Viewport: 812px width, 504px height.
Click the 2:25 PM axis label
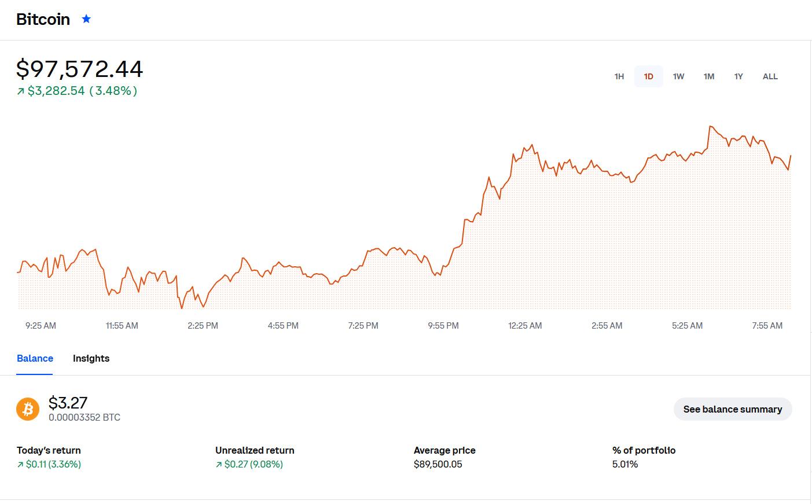click(x=203, y=326)
